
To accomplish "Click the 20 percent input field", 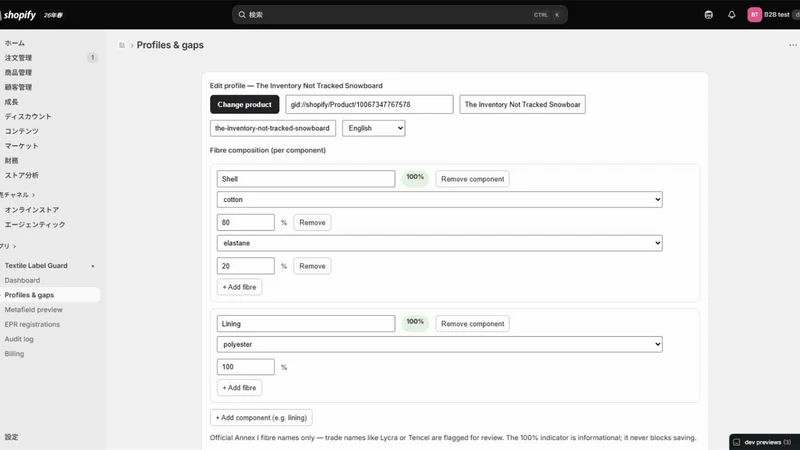I will (x=246, y=266).
